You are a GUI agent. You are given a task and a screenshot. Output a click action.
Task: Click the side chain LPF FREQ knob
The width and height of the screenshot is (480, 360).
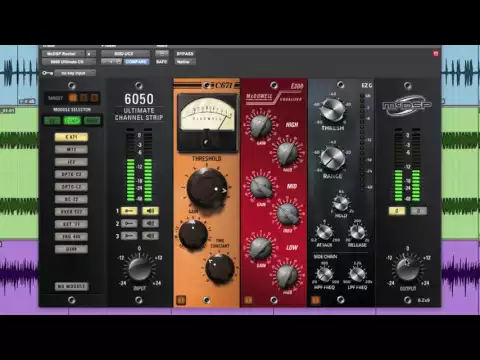(357, 275)
